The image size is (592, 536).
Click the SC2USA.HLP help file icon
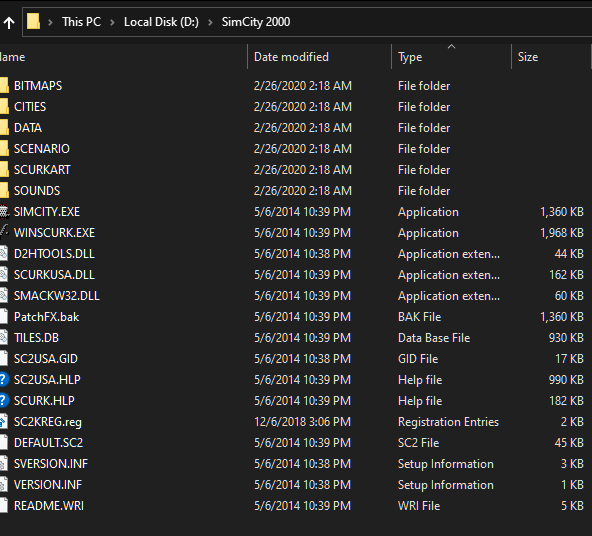pos(4,379)
